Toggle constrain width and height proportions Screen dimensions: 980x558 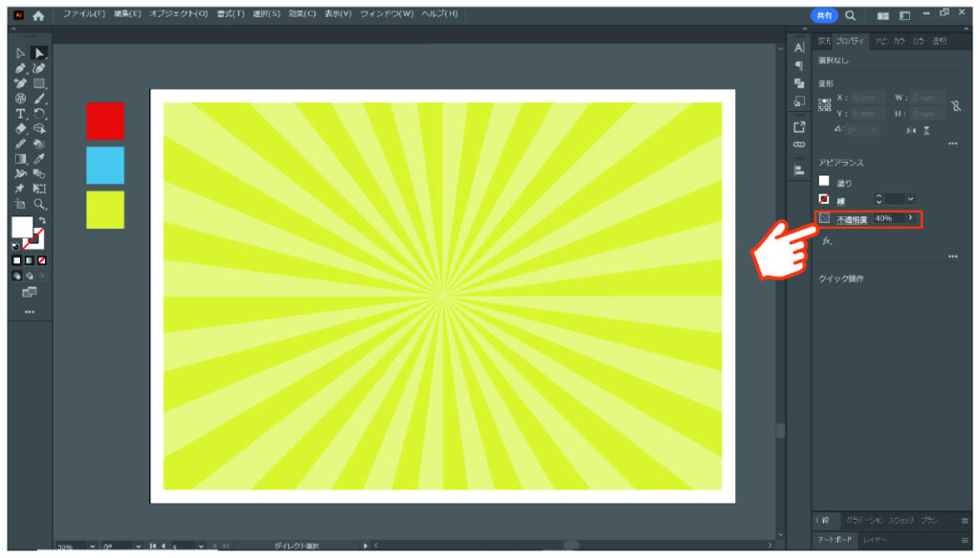956,105
